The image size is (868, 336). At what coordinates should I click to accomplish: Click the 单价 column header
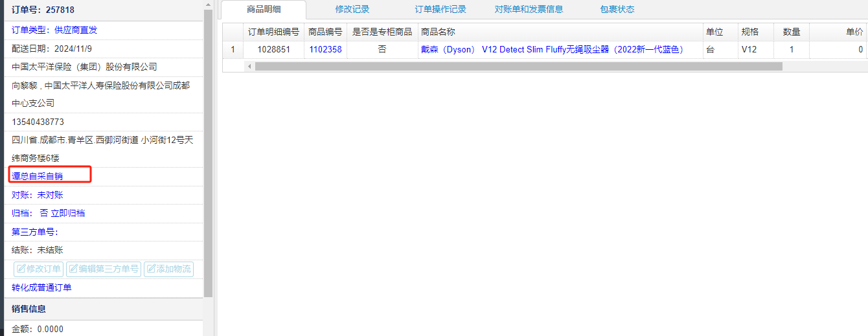click(x=838, y=32)
